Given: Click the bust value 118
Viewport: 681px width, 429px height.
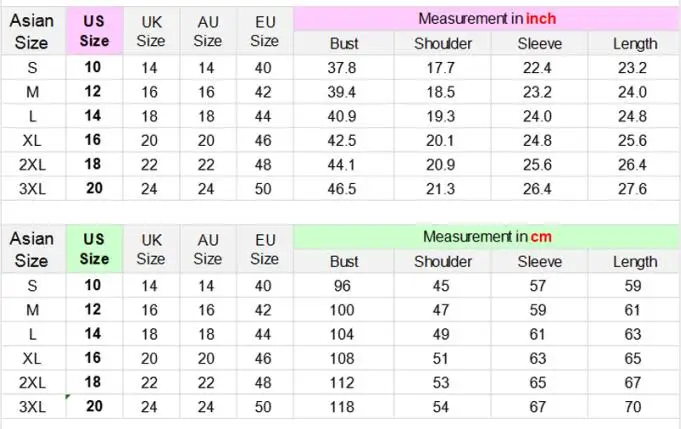Looking at the screenshot, I should click(x=343, y=406).
